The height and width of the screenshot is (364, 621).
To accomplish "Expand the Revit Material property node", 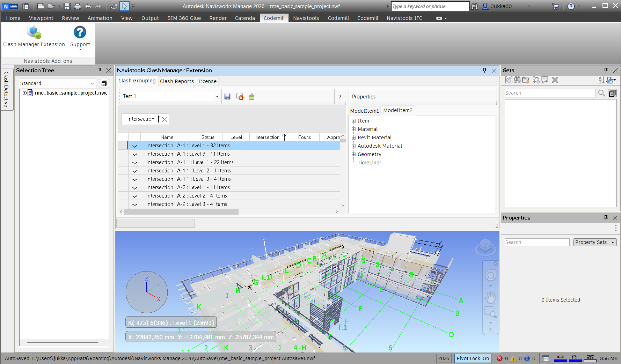I will (x=353, y=138).
